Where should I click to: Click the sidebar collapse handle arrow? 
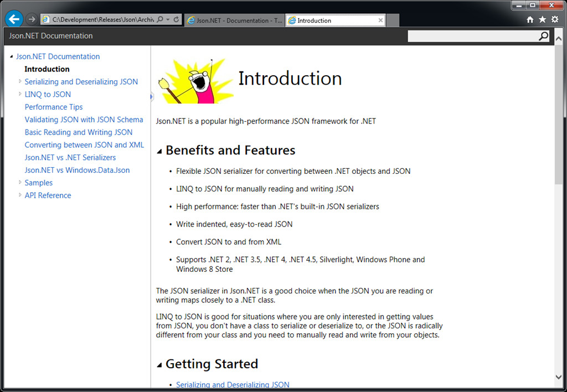[x=152, y=96]
